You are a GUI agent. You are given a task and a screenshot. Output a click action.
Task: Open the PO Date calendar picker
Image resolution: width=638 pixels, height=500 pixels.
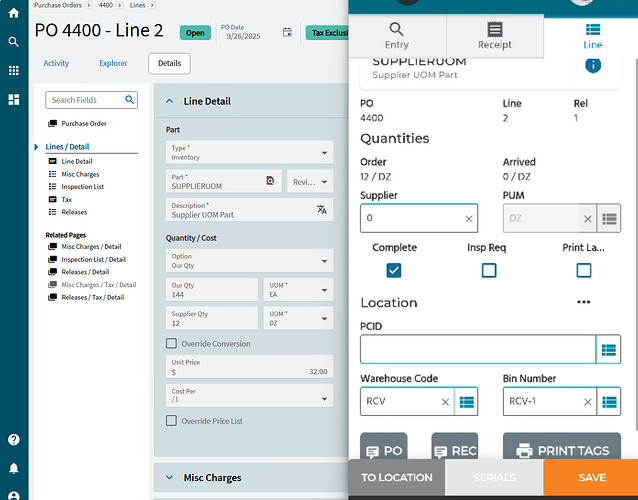tap(287, 33)
